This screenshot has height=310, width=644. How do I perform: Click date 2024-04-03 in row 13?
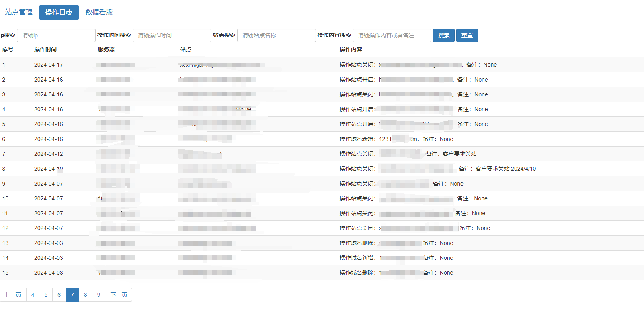pos(49,243)
